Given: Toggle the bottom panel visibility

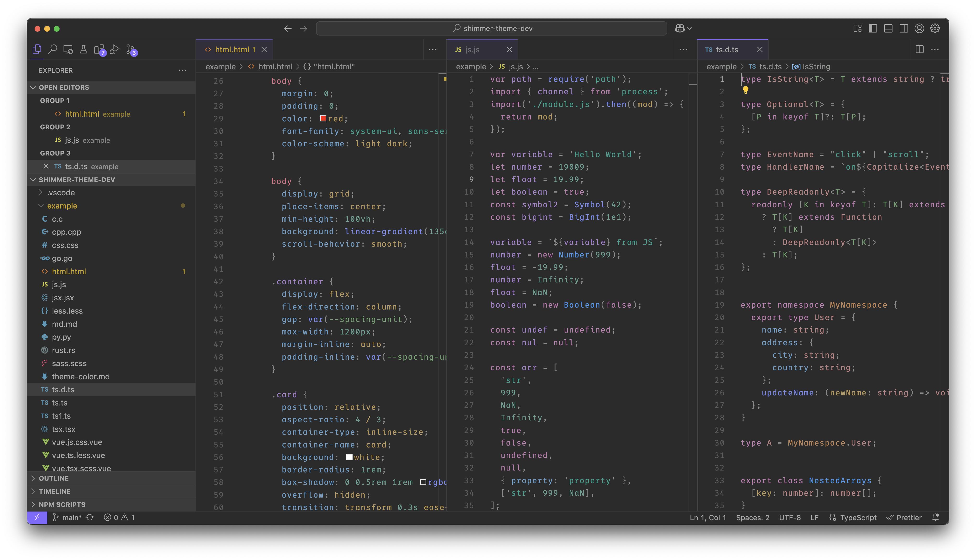Looking at the screenshot, I should [x=888, y=29].
